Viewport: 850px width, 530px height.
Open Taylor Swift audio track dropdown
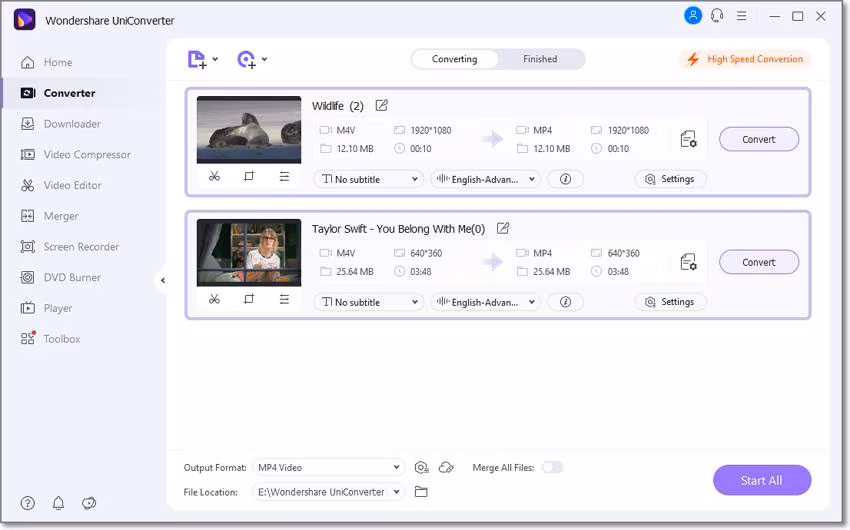click(x=485, y=302)
